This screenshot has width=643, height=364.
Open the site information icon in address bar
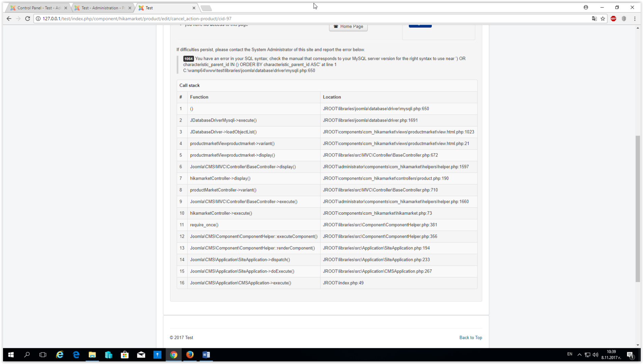point(38,19)
